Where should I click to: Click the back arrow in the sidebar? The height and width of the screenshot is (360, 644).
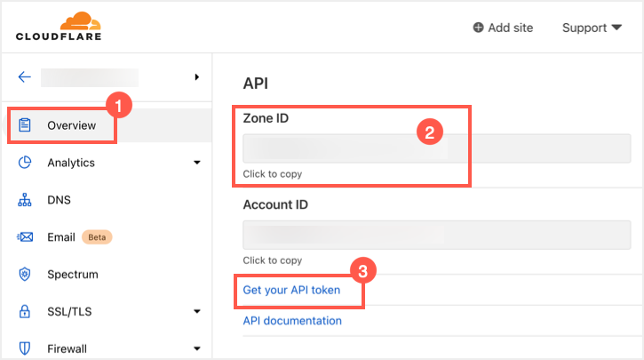[x=24, y=77]
